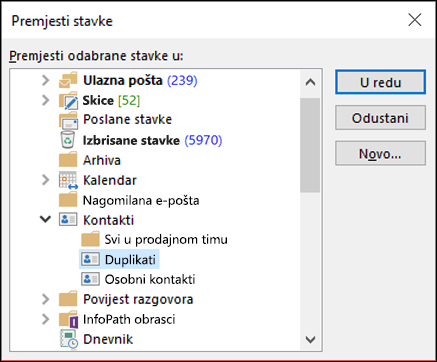Image resolution: width=437 pixels, height=362 pixels.
Task: Click the (239) unread count
Action: [182, 80]
